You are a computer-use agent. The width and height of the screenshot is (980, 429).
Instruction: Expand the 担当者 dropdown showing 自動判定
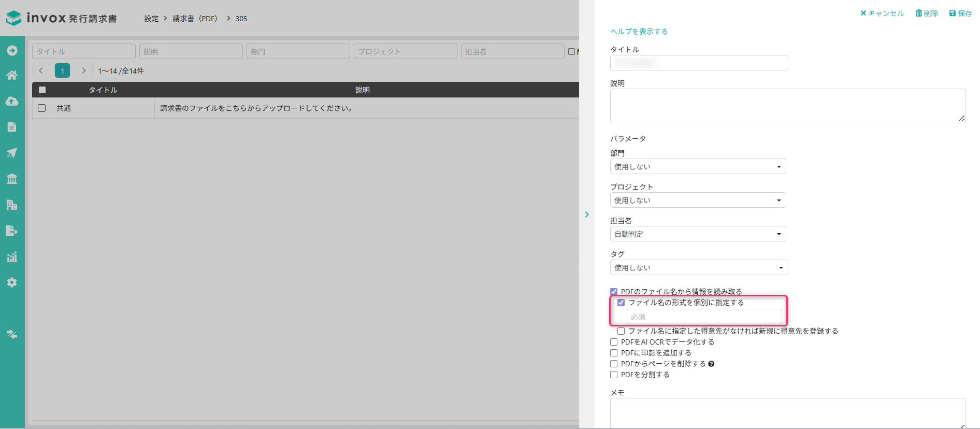tap(698, 234)
